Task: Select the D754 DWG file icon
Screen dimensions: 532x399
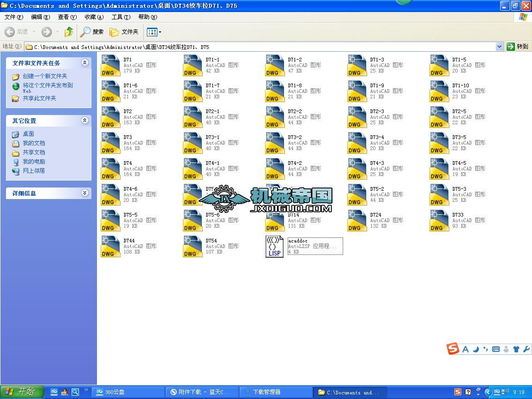Action: [193, 247]
